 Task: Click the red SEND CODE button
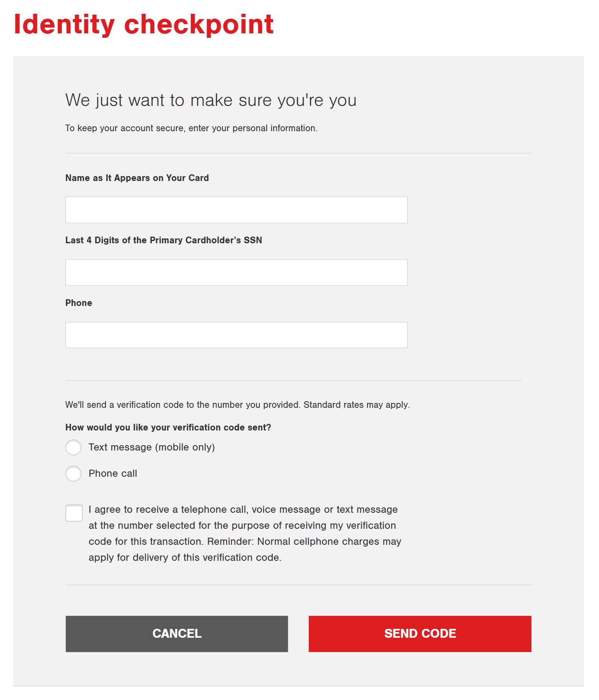tap(420, 634)
